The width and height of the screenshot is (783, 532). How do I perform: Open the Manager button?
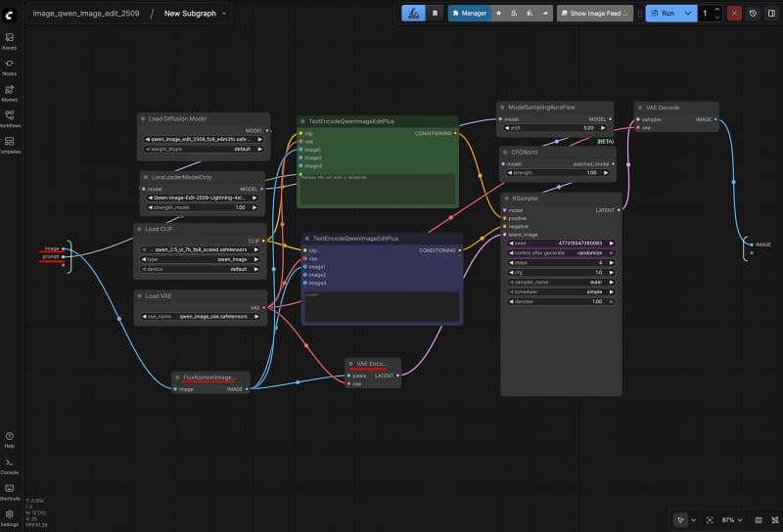[x=470, y=14]
